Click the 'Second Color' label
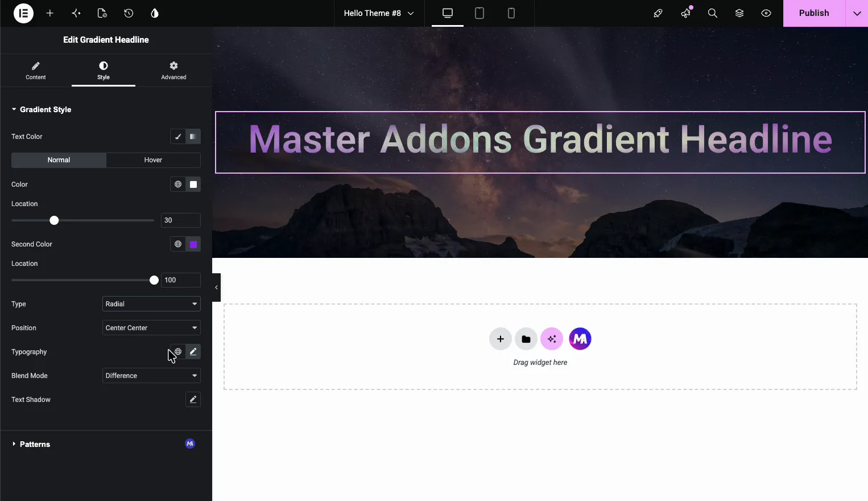The image size is (868, 501). (x=32, y=244)
